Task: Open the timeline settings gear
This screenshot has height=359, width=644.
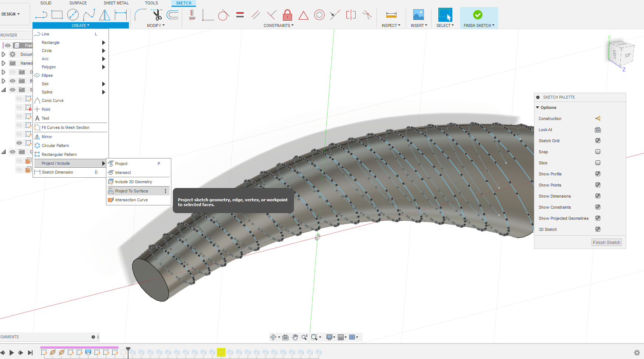Action: pos(637,353)
